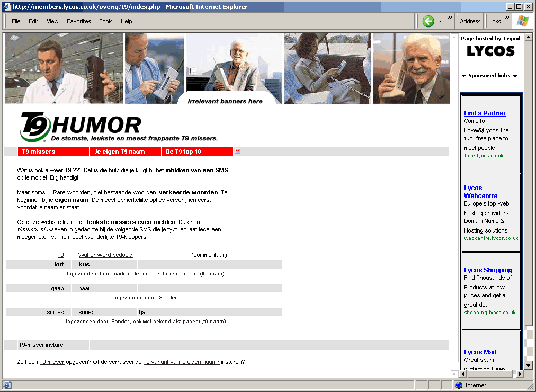This screenshot has width=536, height=392.
Task: Click the sidebar vertical scrollbar thumb
Action: tap(529, 183)
